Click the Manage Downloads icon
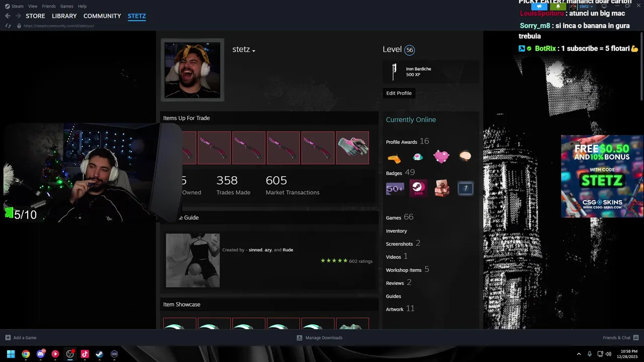Viewport: 644px width, 362px height. point(299,338)
